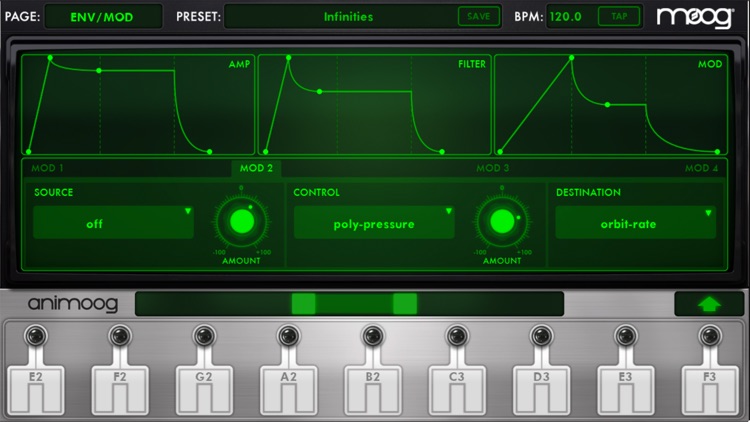This screenshot has height=422, width=750.
Task: Play the C3 key
Action: [x=457, y=389]
